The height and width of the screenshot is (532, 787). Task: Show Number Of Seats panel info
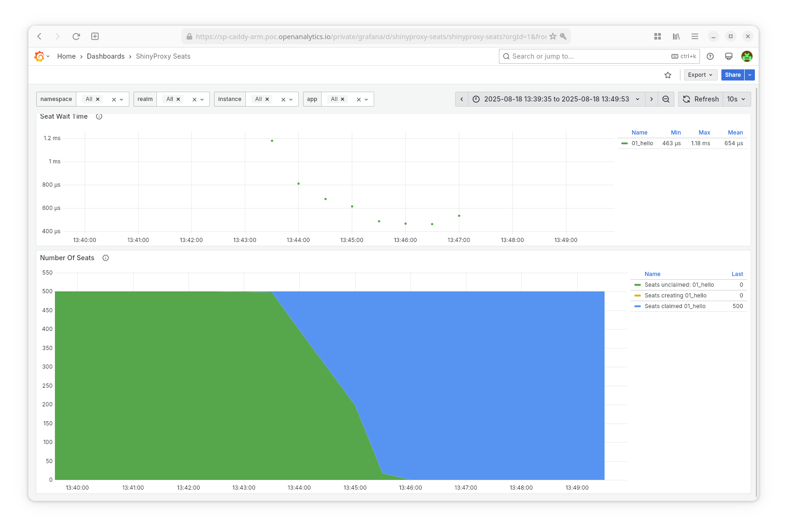coord(106,258)
